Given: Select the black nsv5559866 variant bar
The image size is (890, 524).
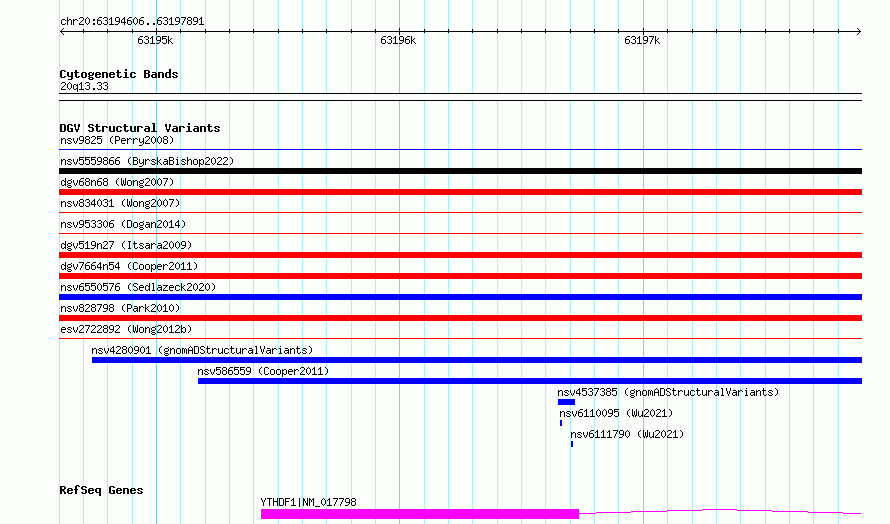Looking at the screenshot, I should pos(460,171).
